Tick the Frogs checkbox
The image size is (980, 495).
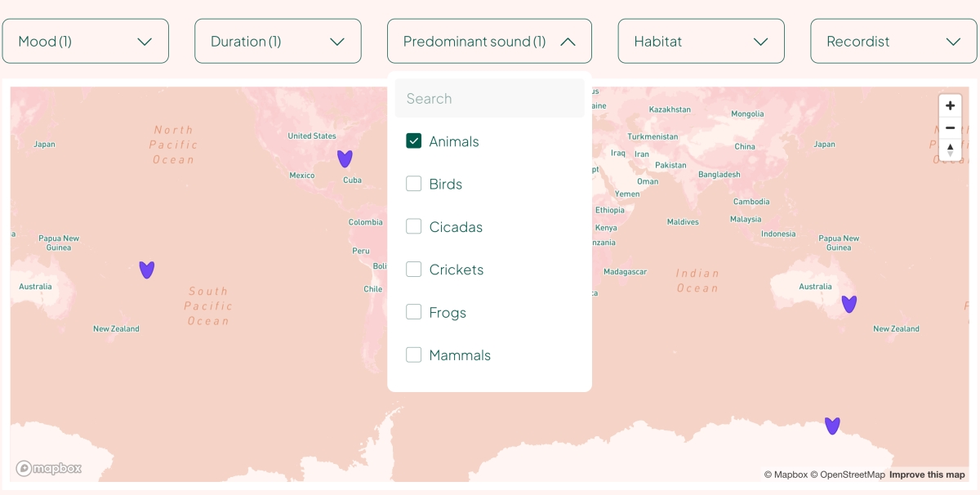click(x=414, y=312)
